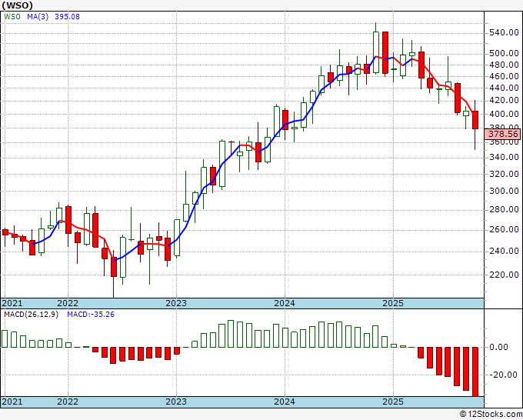This screenshot has height=420, width=523.
Task: Select the 300.00 price axis label
Action: pos(504,191)
